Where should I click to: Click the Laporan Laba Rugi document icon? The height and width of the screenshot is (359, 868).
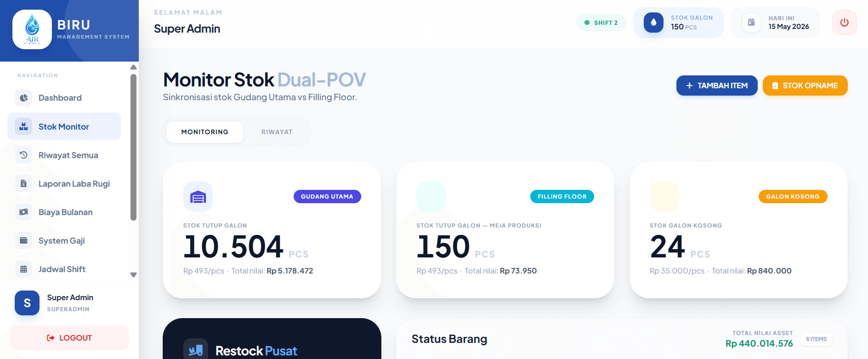pyautogui.click(x=23, y=183)
